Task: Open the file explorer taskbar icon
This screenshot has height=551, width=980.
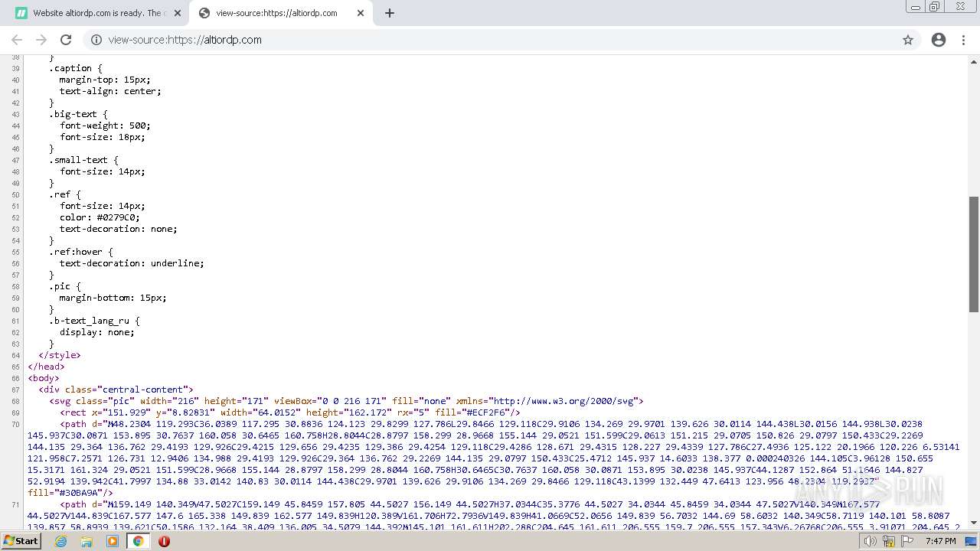Action: pos(87,541)
